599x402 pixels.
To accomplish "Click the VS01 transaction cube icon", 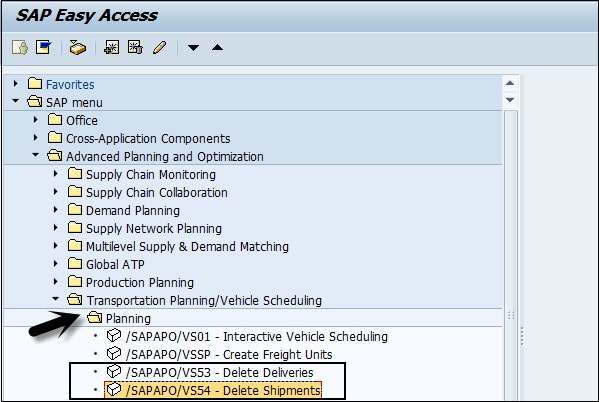I will point(114,336).
